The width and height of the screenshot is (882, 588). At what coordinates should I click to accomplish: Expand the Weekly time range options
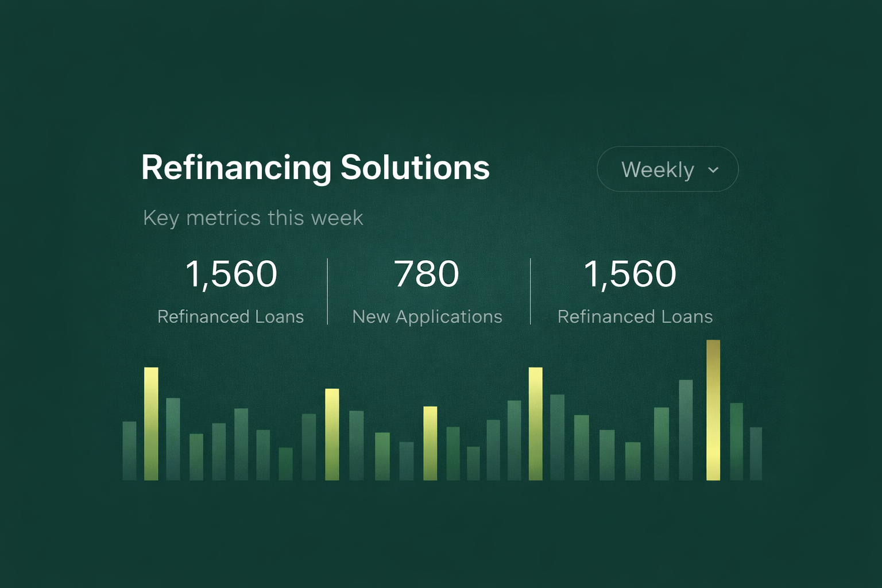click(x=667, y=169)
